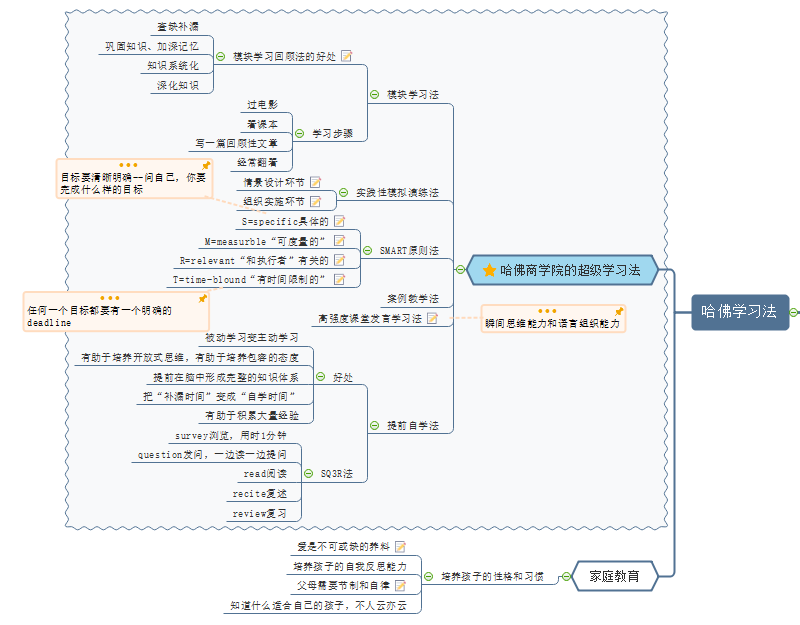Image resolution: width=800 pixels, height=625 pixels.
Task: Select the topic text 情景设计环节
Action: 273,182
